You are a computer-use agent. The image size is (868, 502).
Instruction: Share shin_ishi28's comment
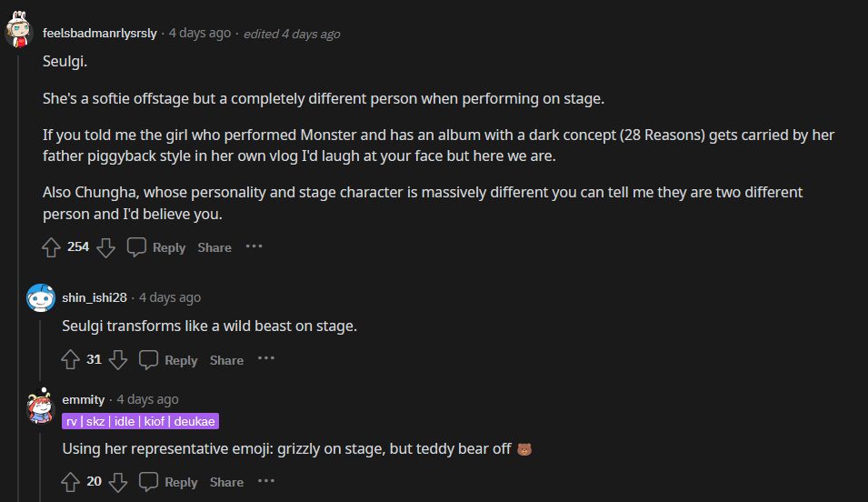[226, 359]
